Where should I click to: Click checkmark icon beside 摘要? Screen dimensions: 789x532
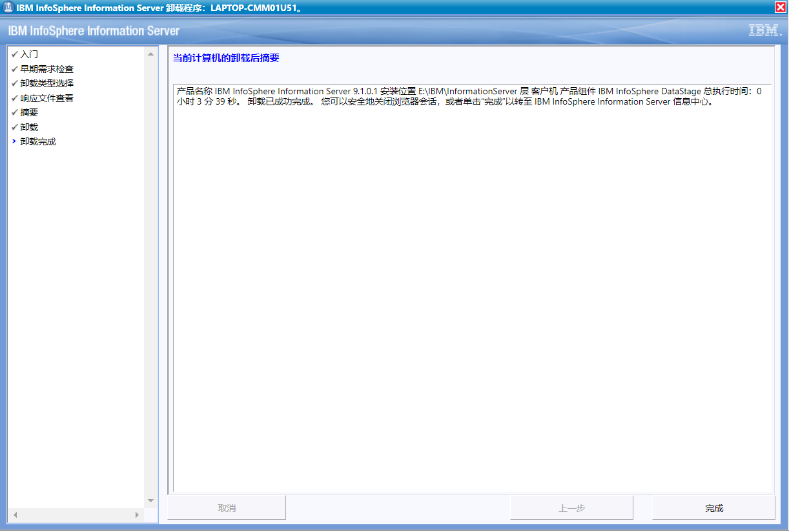click(14, 112)
